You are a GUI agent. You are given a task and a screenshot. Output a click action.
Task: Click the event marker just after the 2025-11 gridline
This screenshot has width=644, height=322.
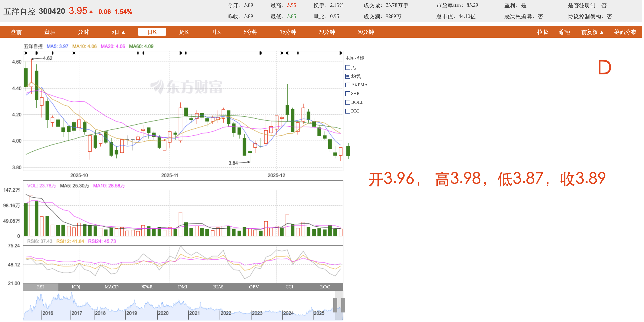pos(180,53)
